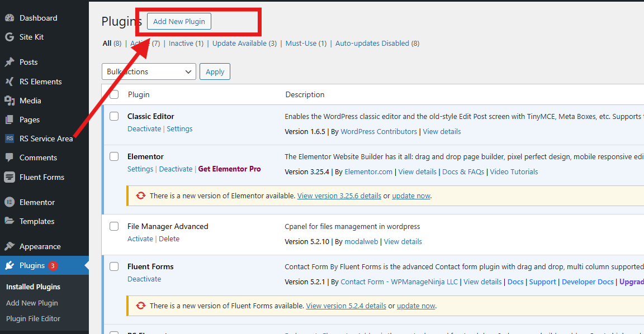Screen dimensions: 644x334
Task: Open the Appearance menu
Action: (40, 247)
